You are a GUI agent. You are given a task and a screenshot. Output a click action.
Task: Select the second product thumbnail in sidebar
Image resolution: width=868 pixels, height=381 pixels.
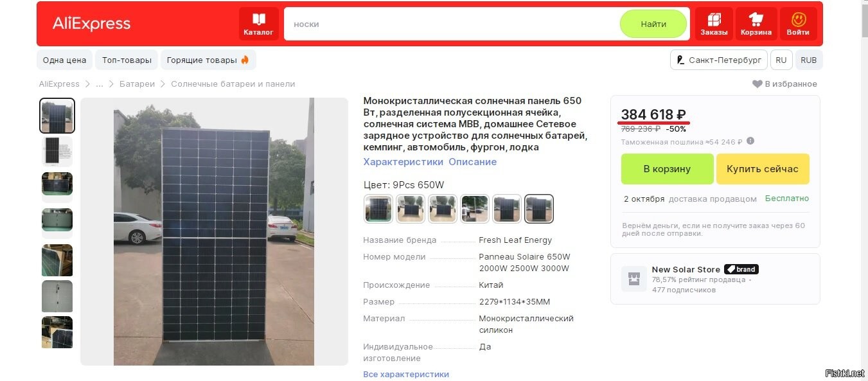click(57, 152)
